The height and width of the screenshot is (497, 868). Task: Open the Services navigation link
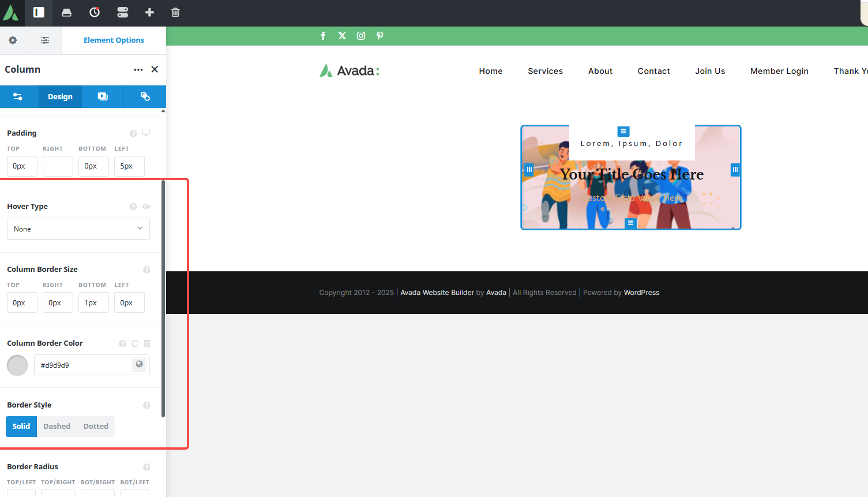click(x=545, y=71)
